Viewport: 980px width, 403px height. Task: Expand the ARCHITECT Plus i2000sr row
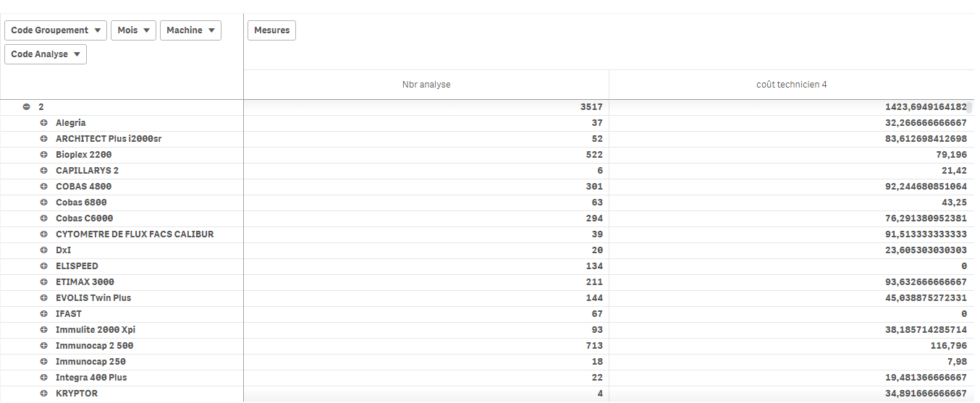point(44,139)
